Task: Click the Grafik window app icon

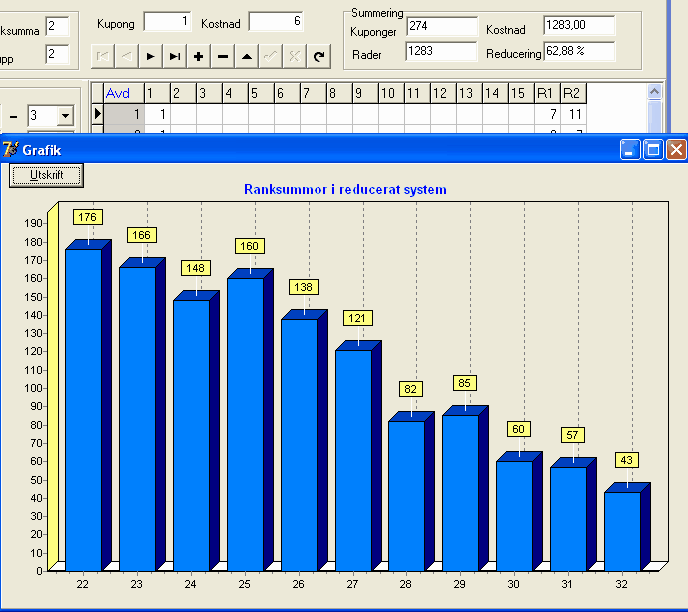Action: 11,150
